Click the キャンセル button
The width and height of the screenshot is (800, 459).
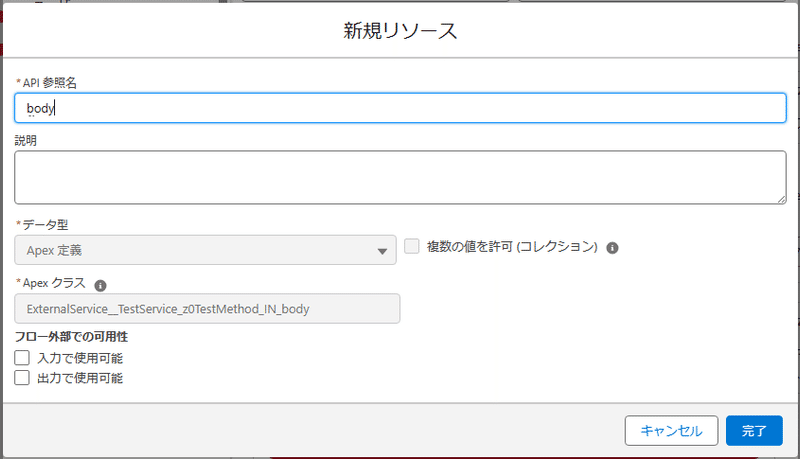(x=671, y=431)
